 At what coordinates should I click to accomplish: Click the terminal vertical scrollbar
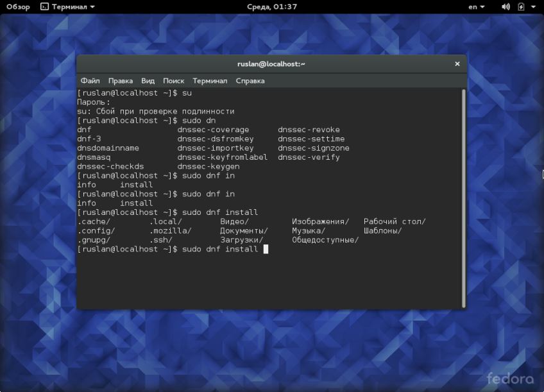(x=464, y=198)
